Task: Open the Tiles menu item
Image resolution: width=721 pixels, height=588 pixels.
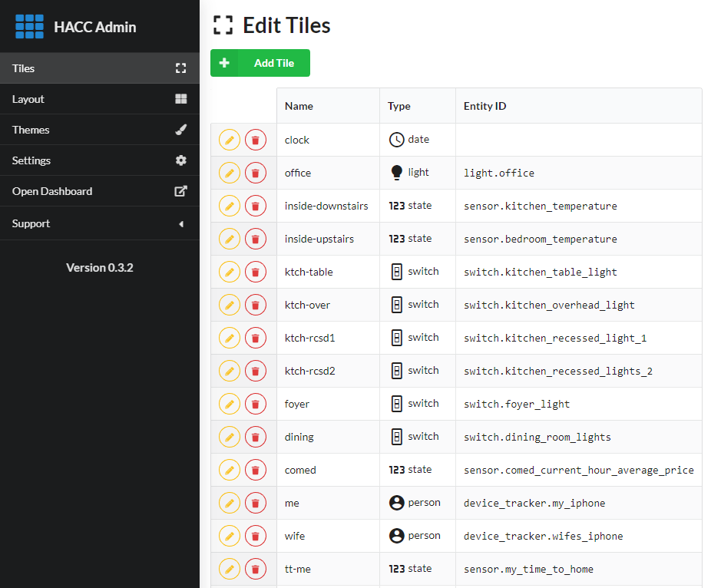Action: tap(99, 68)
